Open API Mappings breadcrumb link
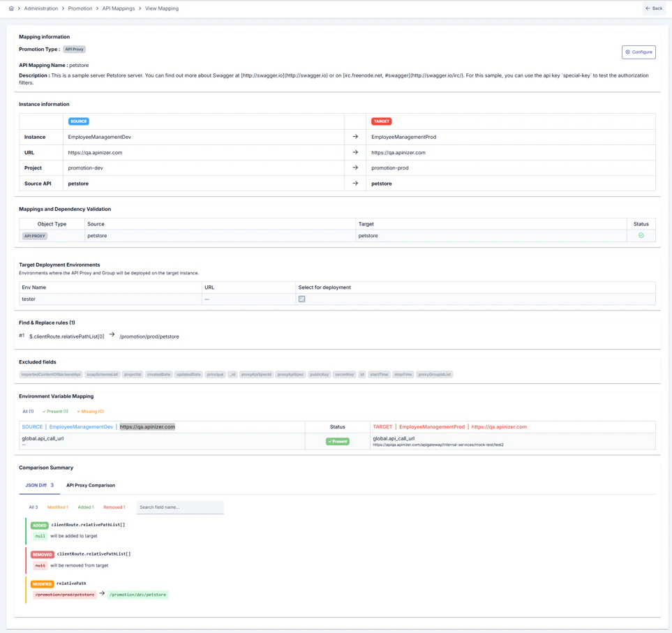Image resolution: width=672 pixels, height=633 pixels. tap(119, 8)
